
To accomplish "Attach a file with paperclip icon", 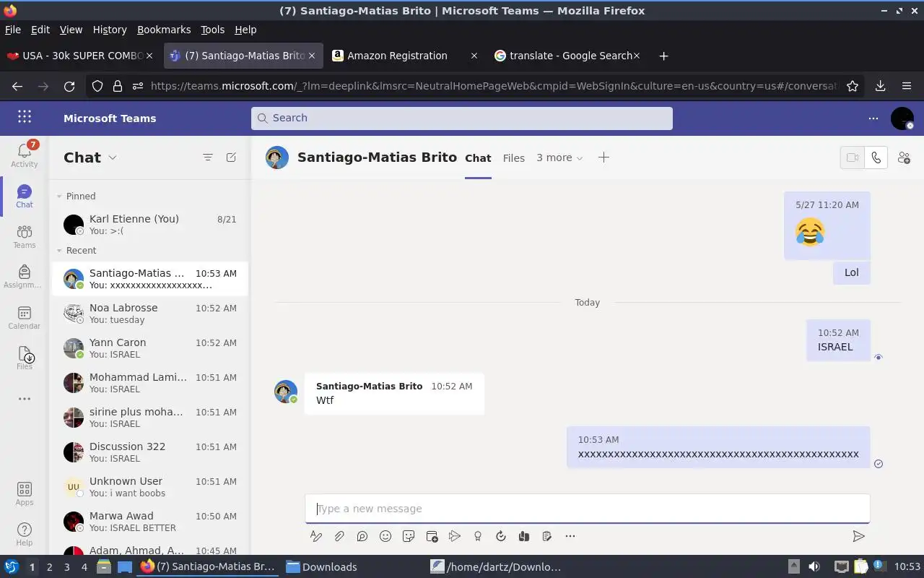I will point(339,536).
